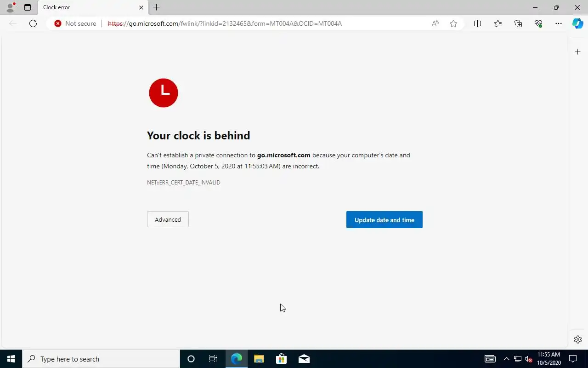Open tab actions menu icon
The image size is (588, 368).
(x=28, y=7)
